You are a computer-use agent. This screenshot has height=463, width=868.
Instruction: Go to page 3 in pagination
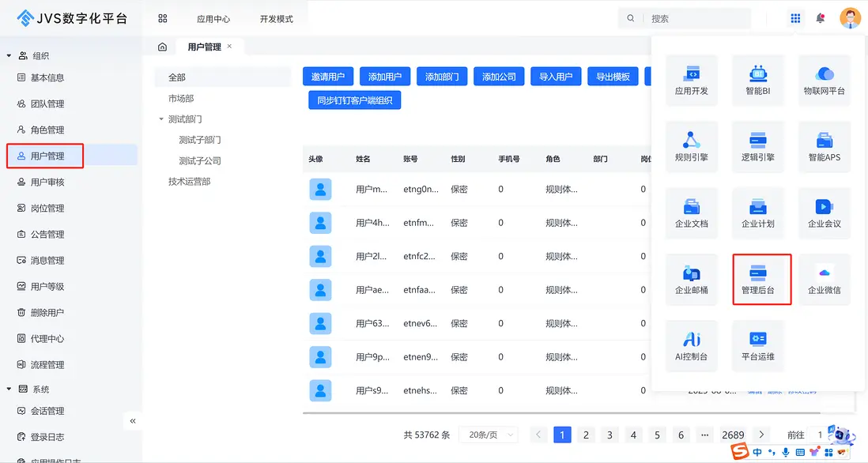pyautogui.click(x=609, y=435)
